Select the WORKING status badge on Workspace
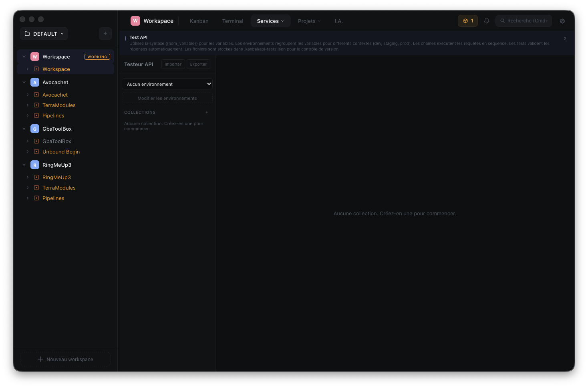 tap(97, 57)
